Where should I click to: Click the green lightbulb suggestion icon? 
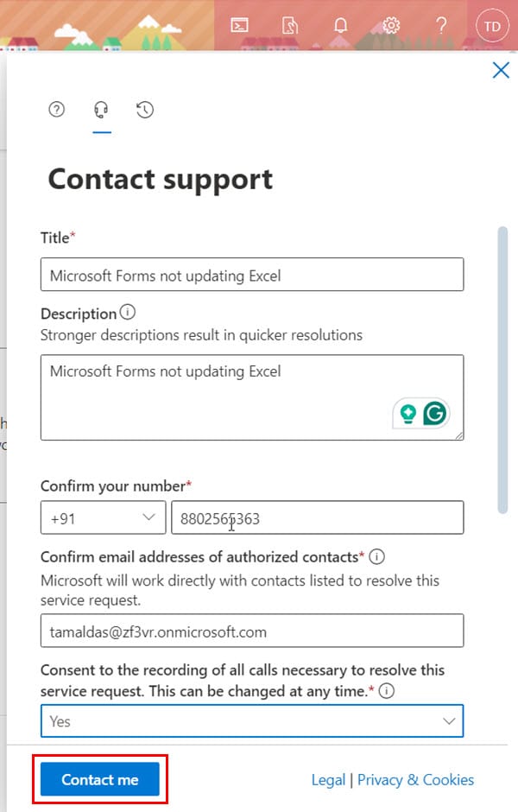408,413
